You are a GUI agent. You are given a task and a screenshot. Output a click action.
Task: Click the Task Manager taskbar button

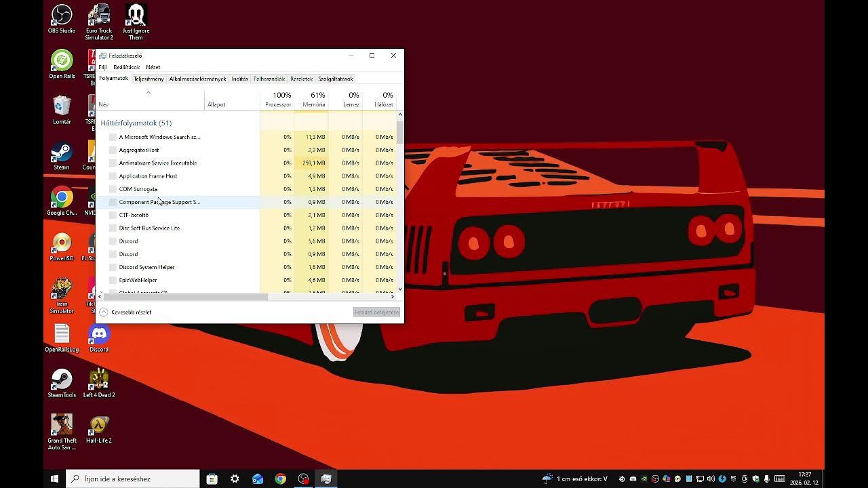[x=326, y=479]
